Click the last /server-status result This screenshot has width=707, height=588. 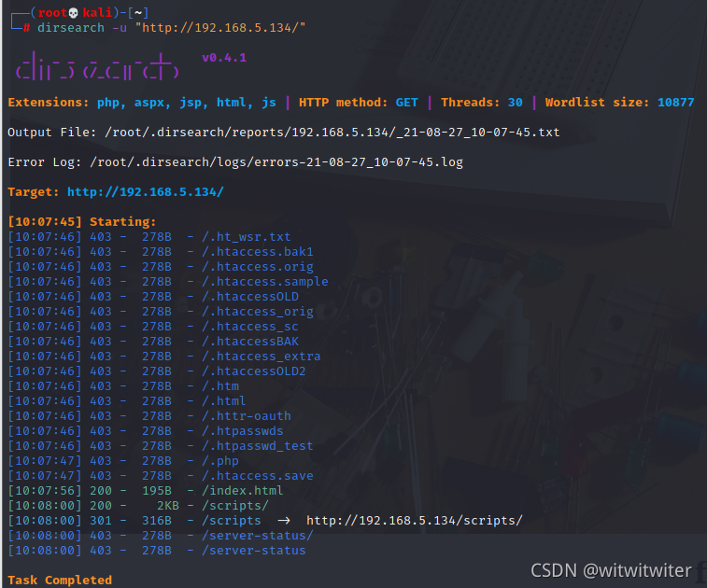pos(254,550)
